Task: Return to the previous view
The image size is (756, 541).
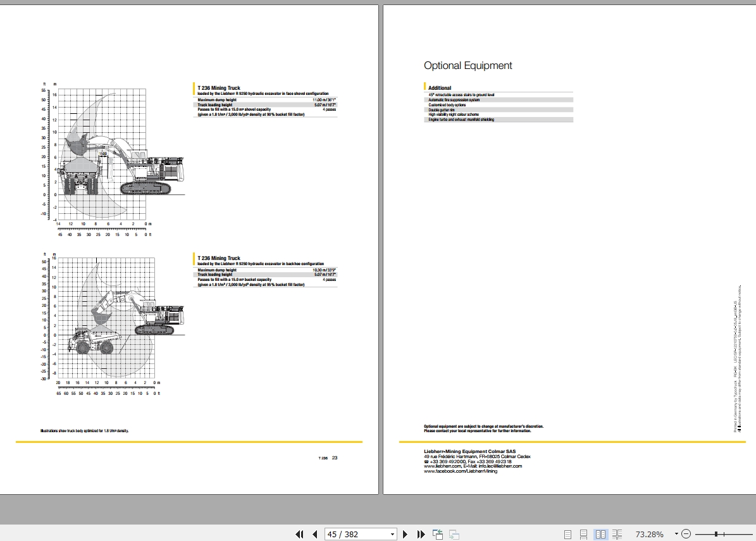Action: click(x=437, y=534)
